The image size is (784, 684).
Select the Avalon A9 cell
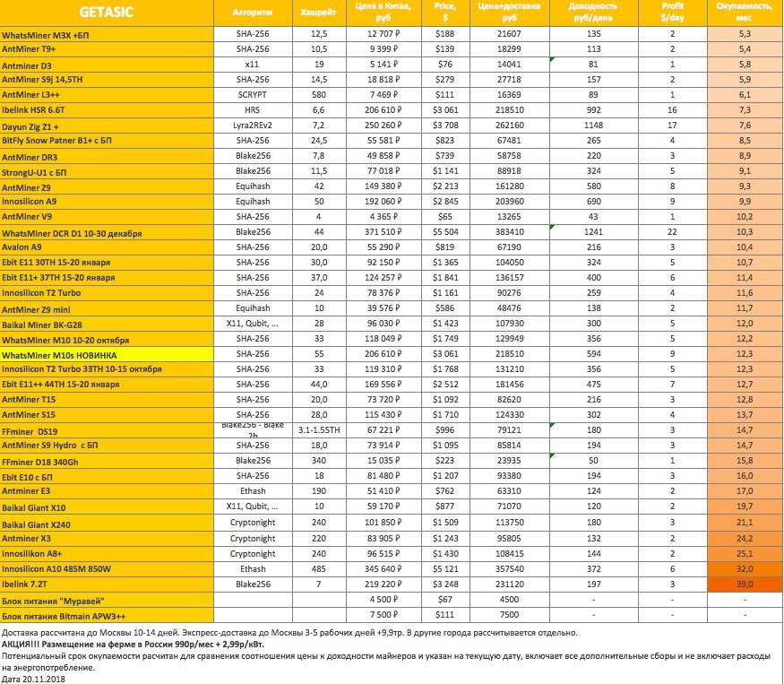point(107,247)
